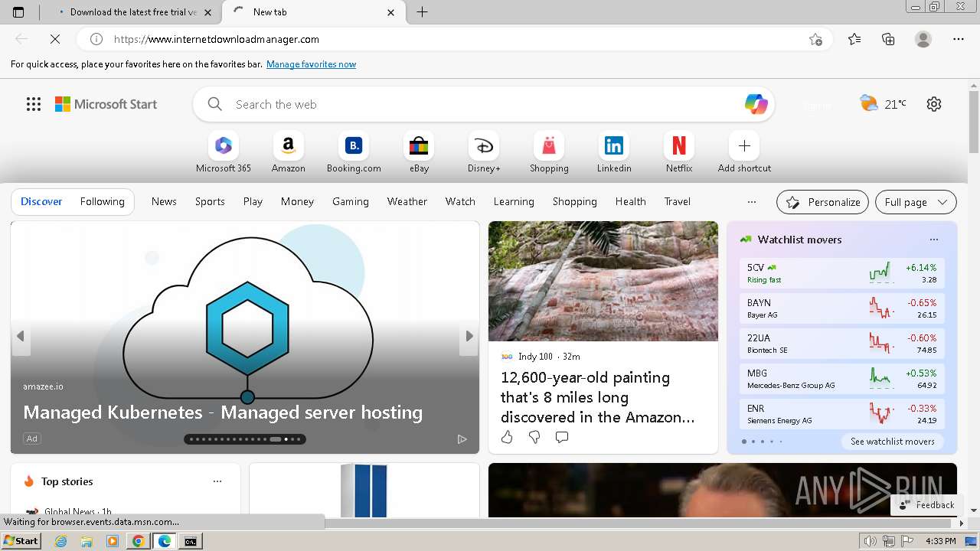This screenshot has width=980, height=551.
Task: Open the Booking.com shortcut
Action: 354,152
